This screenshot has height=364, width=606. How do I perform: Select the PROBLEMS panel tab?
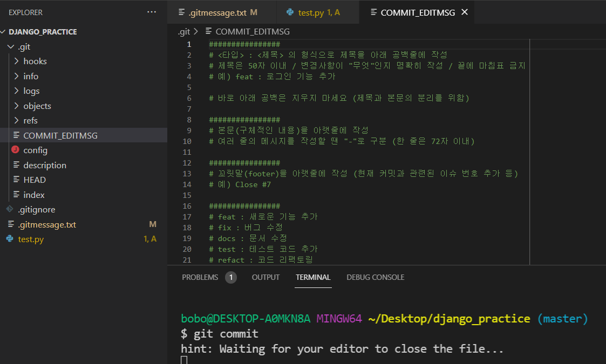200,277
